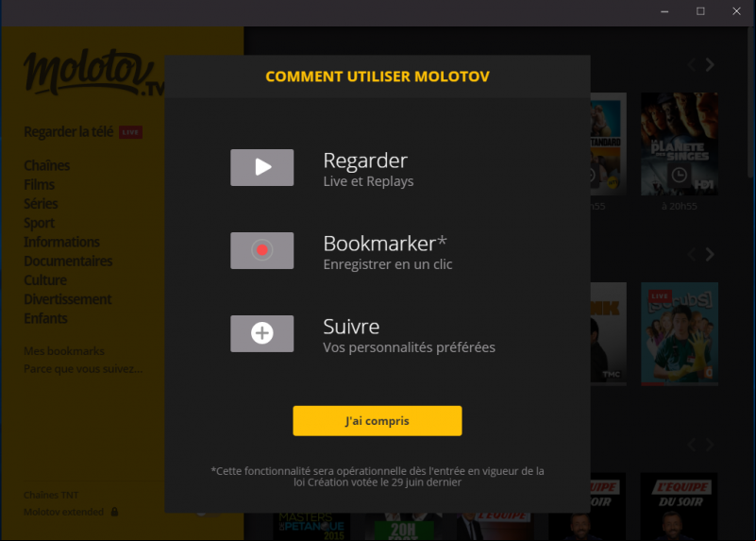
Task: Open the Culture section
Action: [45, 280]
